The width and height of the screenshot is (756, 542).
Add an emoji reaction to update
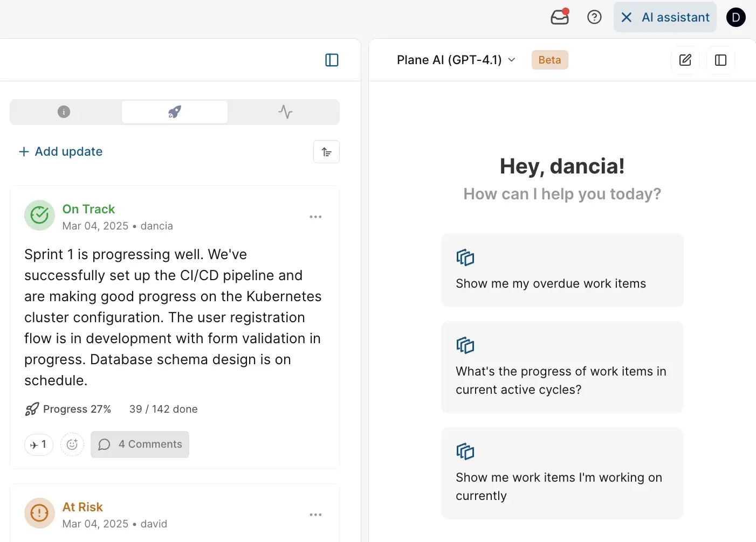[x=72, y=444]
